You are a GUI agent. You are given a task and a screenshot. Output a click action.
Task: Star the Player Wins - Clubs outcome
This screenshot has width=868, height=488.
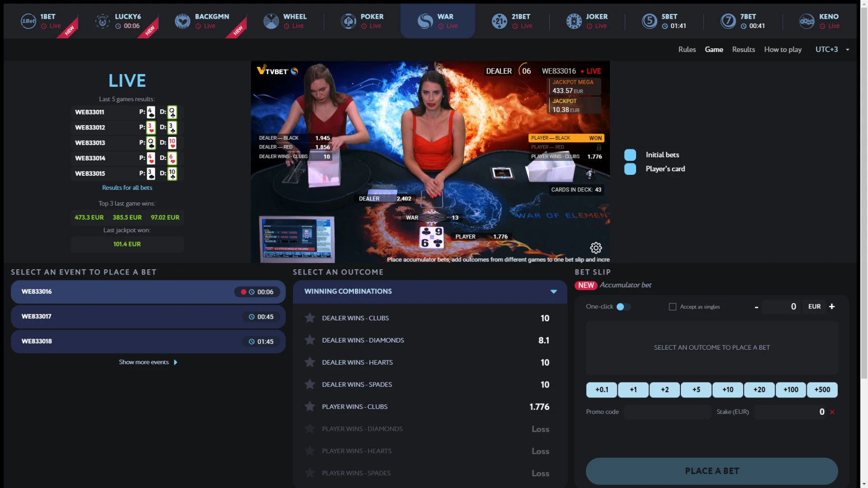310,407
